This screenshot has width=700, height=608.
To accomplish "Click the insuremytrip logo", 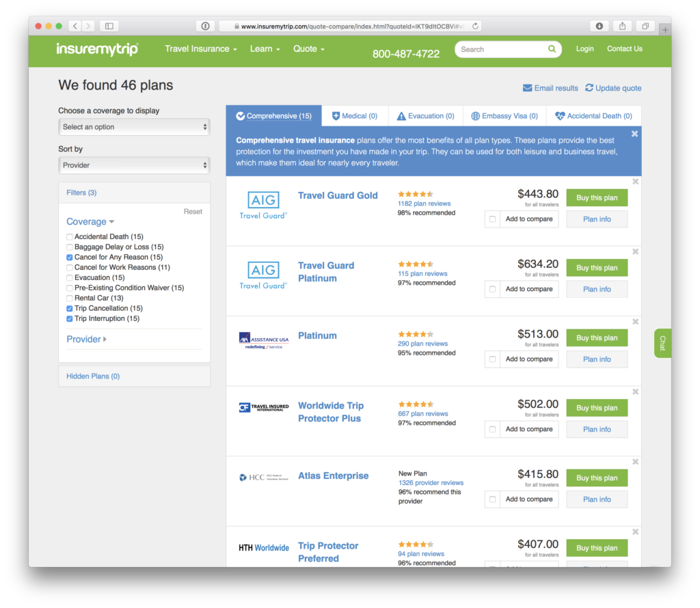I will [97, 49].
